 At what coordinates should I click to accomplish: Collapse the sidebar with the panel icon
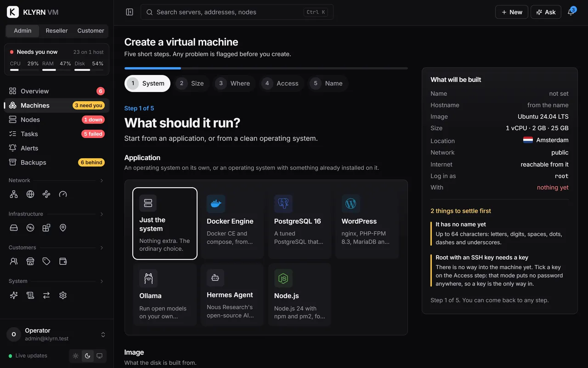[130, 12]
